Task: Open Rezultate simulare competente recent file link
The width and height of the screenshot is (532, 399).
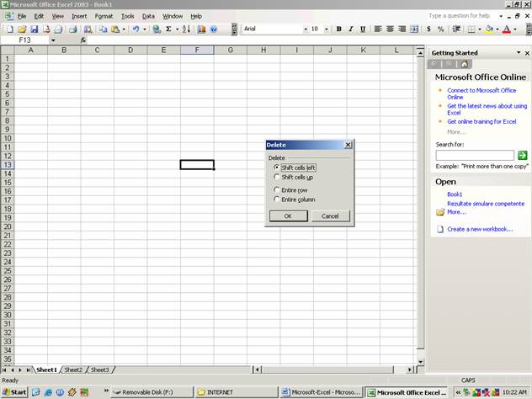Action: pos(486,204)
